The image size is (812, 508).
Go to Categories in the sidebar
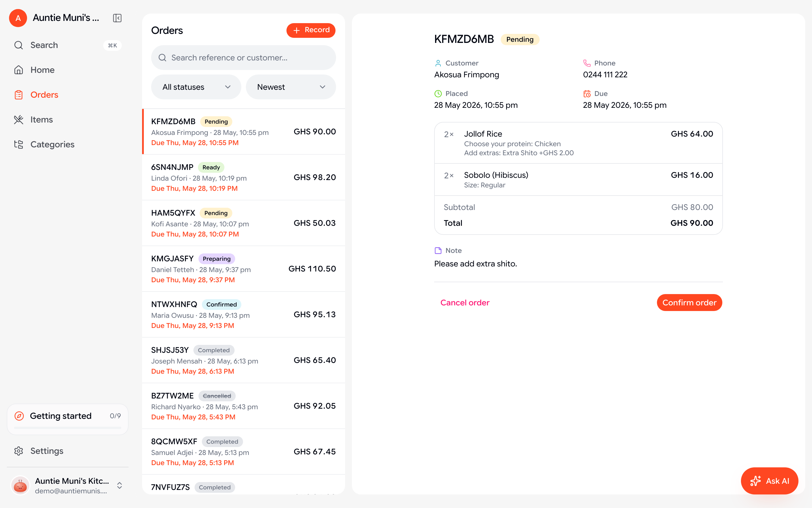pyautogui.click(x=67, y=144)
